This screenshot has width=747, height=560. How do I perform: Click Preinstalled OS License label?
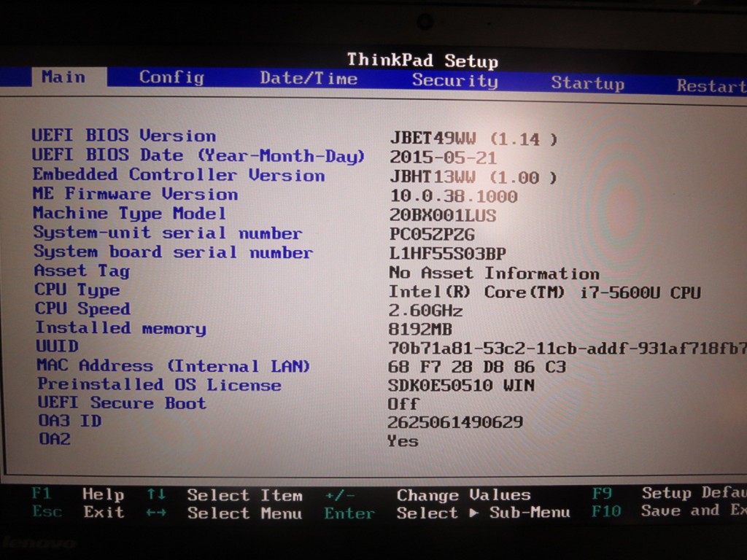click(x=160, y=384)
